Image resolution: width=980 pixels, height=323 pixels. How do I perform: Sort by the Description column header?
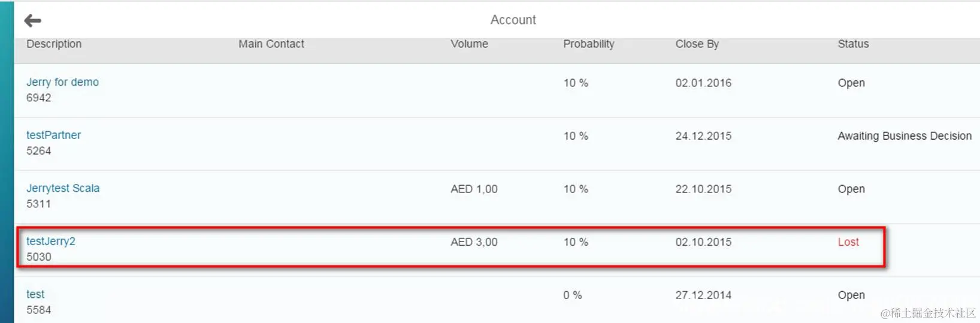click(x=54, y=44)
